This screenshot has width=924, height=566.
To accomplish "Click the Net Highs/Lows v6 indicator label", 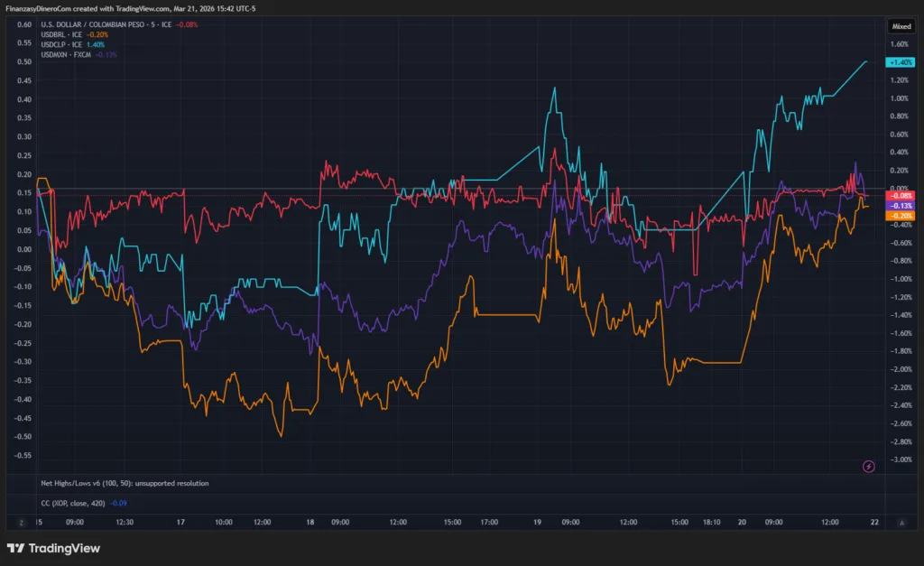I will (125, 483).
